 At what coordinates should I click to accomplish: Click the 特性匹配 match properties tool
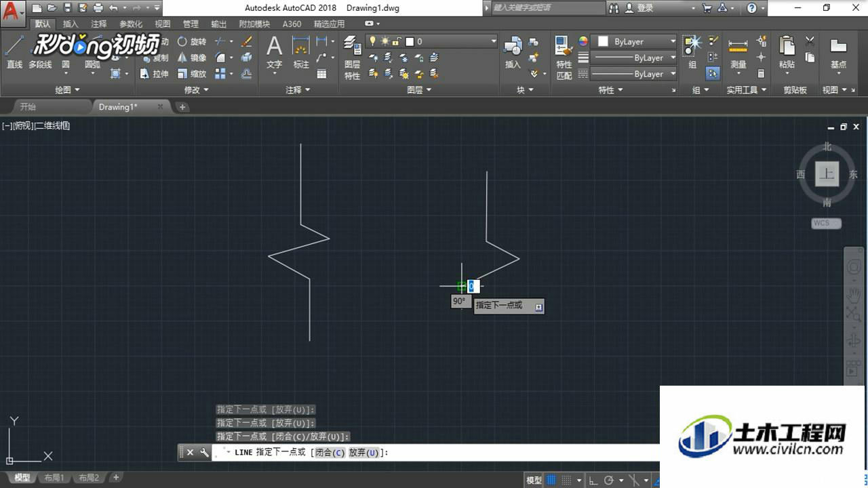click(x=564, y=58)
